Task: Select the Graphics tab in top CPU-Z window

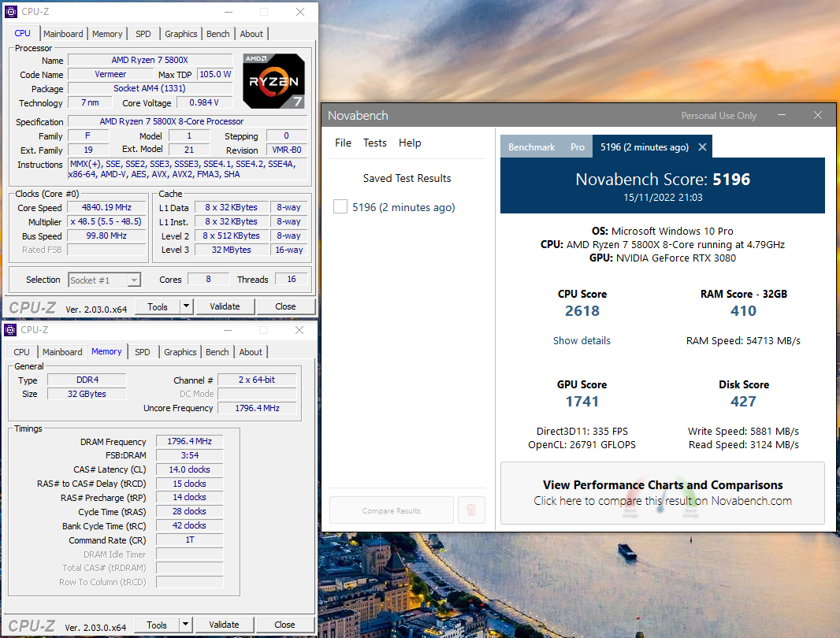Action: click(x=181, y=34)
